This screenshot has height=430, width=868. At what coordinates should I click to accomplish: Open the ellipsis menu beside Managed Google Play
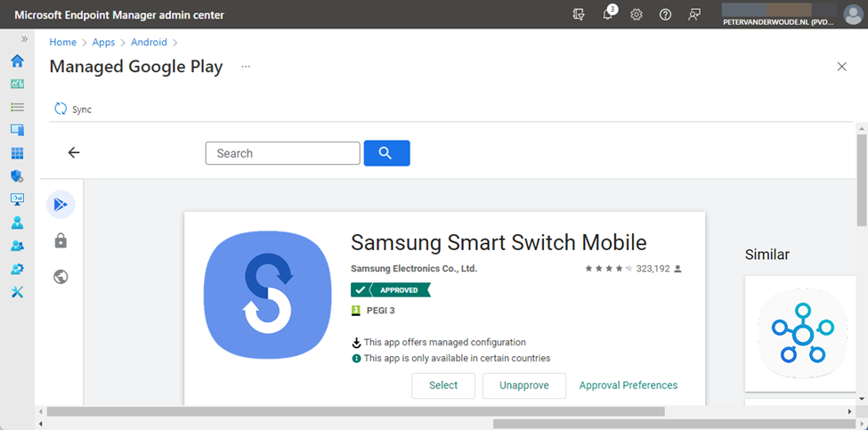(246, 67)
